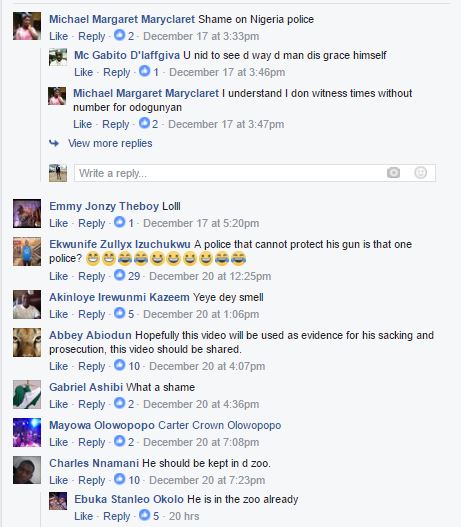The width and height of the screenshot is (461, 527).
Task: Like Mc Gabito D'laffgiva's reply
Action: click(83, 72)
